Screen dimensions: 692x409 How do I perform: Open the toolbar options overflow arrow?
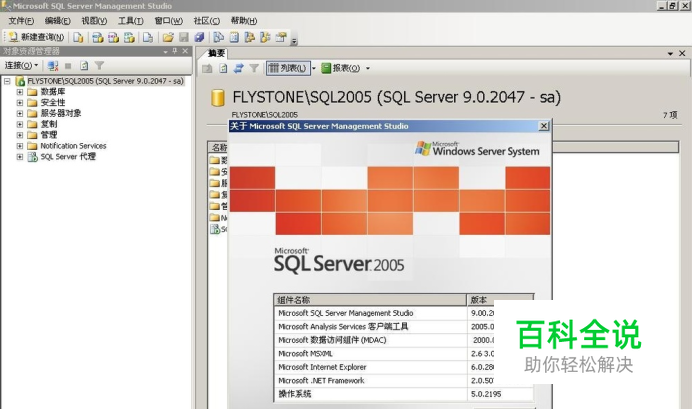coord(294,41)
